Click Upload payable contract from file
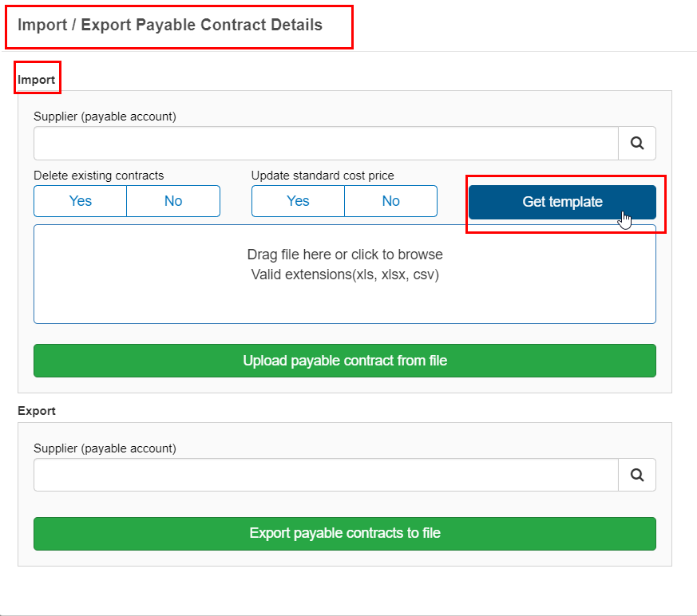 [x=345, y=361]
